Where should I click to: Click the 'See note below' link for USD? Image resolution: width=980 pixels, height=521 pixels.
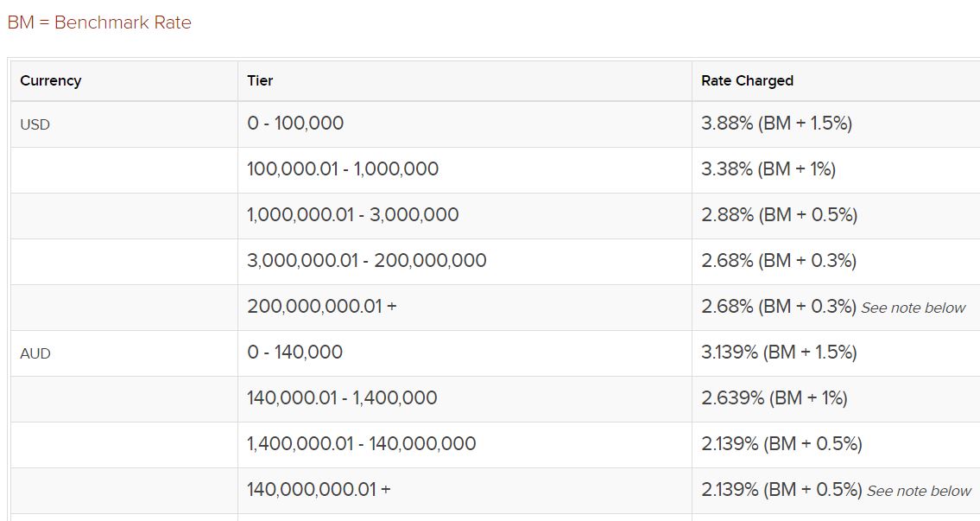point(914,308)
